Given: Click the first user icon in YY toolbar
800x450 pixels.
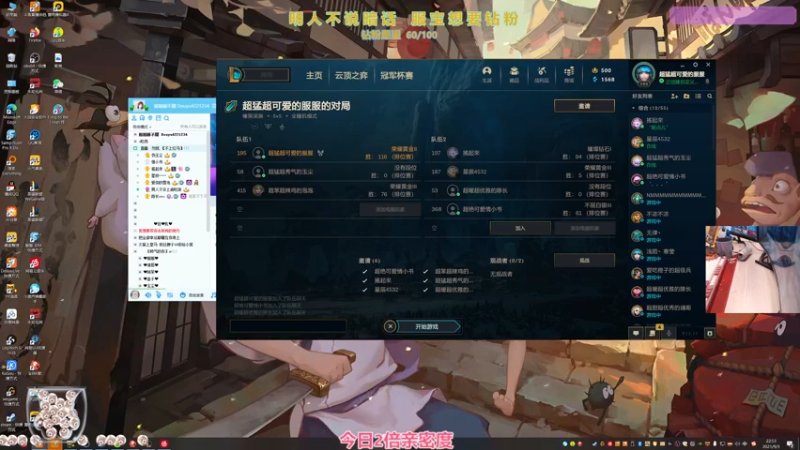Looking at the screenshot, I should (134, 118).
